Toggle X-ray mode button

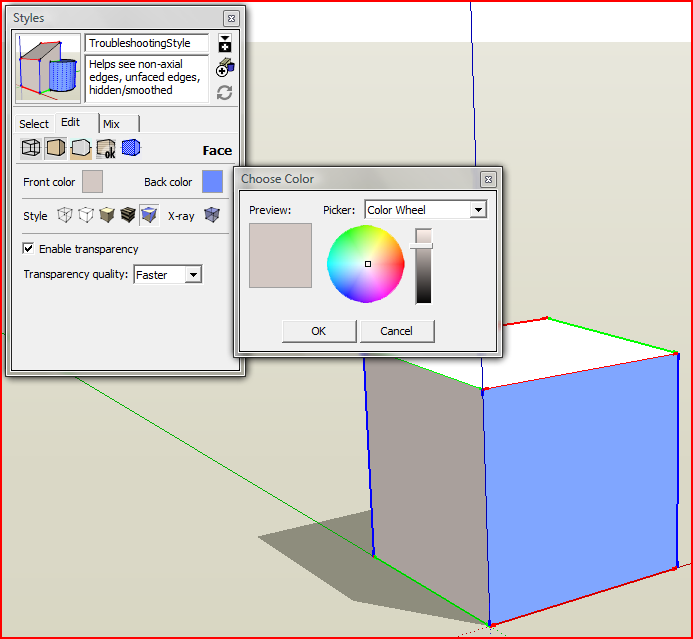tap(211, 215)
